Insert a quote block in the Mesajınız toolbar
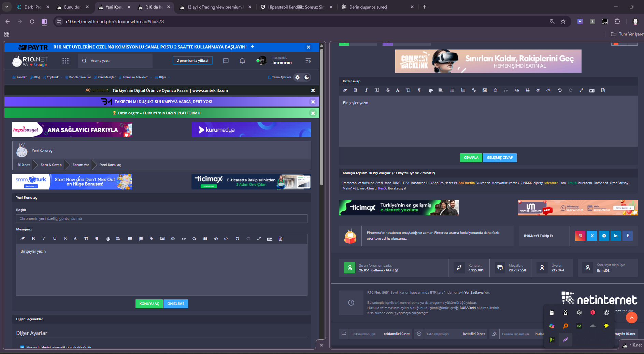This screenshot has width=644, height=354. tap(205, 239)
